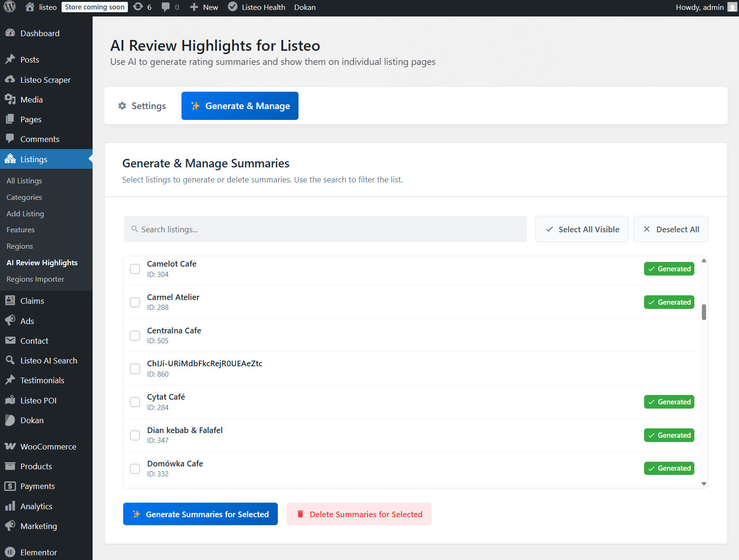Open the New content menu
The image size is (739, 560).
point(204,7)
